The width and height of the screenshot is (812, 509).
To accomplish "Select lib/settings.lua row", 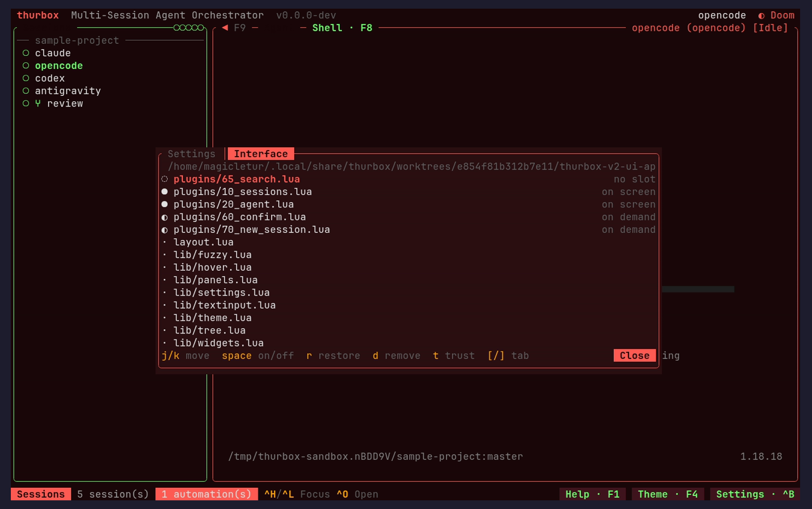I will (409, 292).
